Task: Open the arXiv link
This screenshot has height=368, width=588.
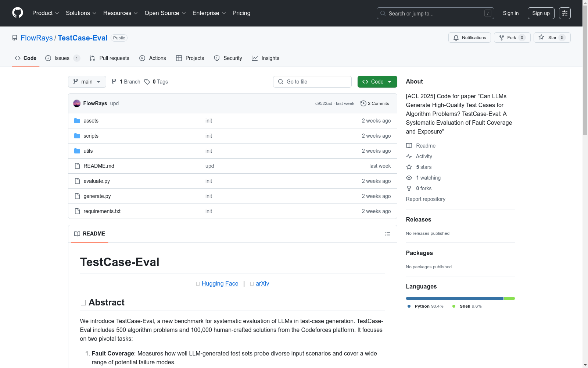Action: tap(262, 283)
